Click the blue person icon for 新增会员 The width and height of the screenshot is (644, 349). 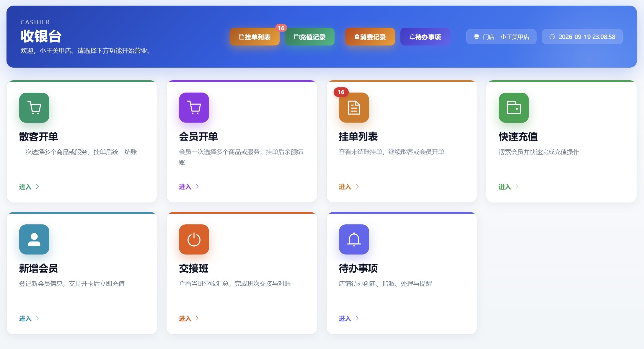[x=34, y=239]
